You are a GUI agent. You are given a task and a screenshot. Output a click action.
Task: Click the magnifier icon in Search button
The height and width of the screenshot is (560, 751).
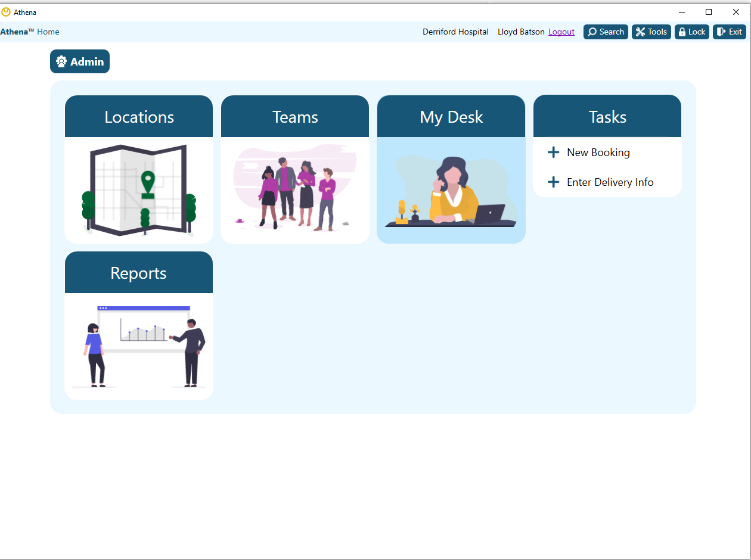click(x=592, y=32)
